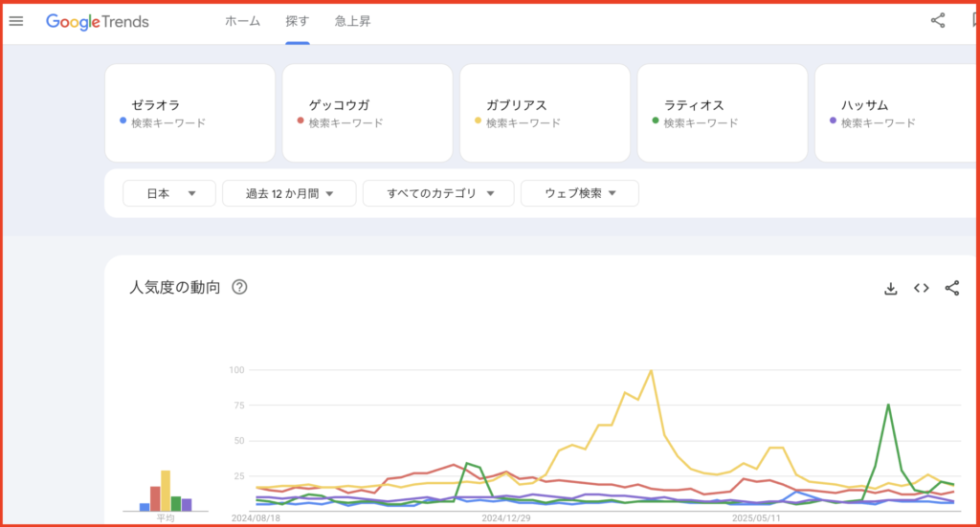
Task: Edit the ゲッコウガ search term card
Action: (367, 113)
